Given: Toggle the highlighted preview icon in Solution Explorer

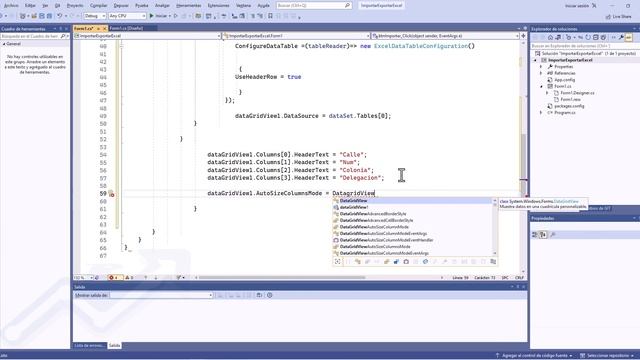Looking at the screenshot, I should pyautogui.click(x=629, y=37).
